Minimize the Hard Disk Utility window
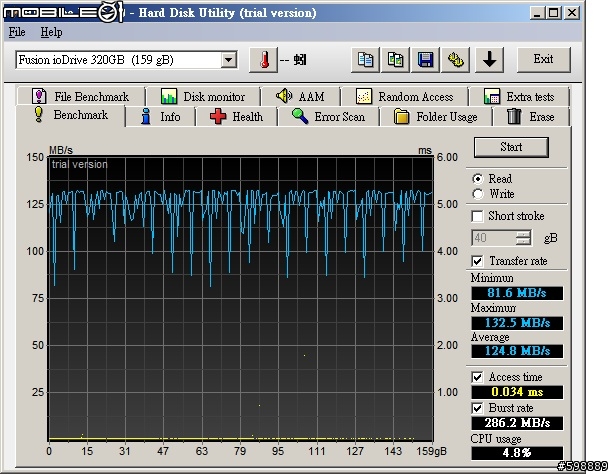614x474 pixels. [537, 13]
